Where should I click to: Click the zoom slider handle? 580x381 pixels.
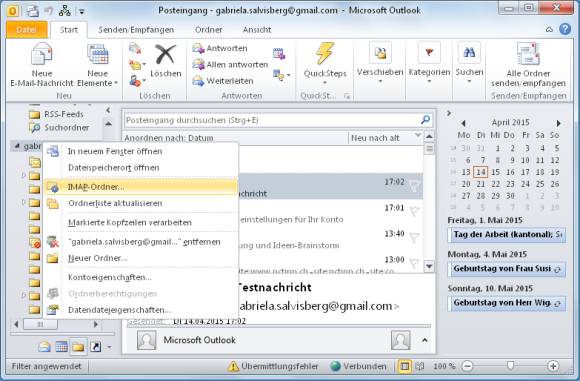tap(510, 366)
